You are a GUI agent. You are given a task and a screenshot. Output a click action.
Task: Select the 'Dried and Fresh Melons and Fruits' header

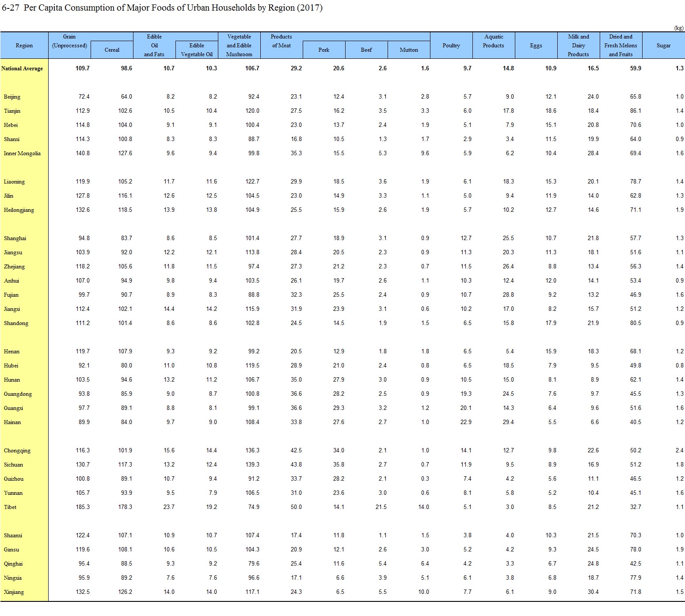click(621, 46)
